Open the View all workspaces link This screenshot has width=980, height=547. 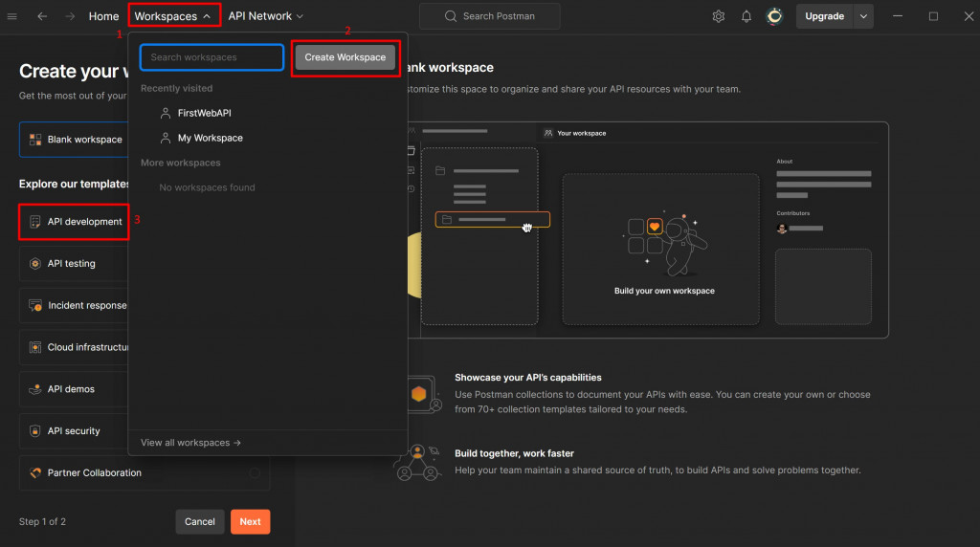tap(190, 443)
